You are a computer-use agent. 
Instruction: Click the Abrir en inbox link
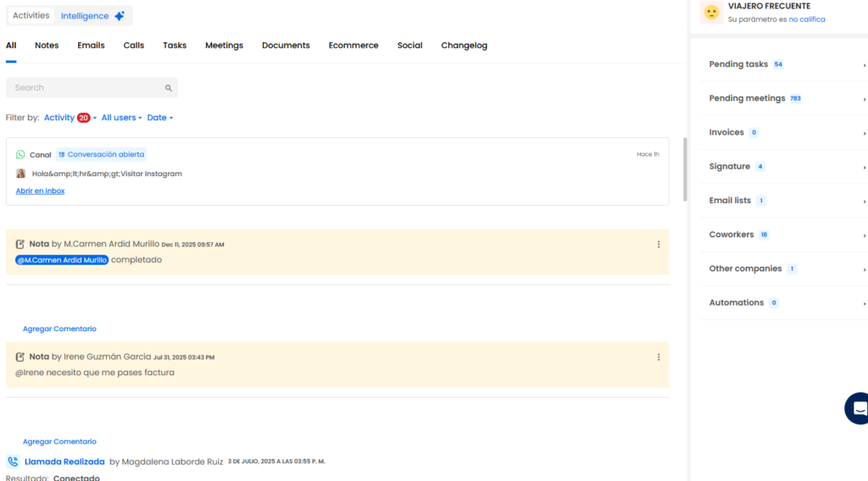(40, 191)
